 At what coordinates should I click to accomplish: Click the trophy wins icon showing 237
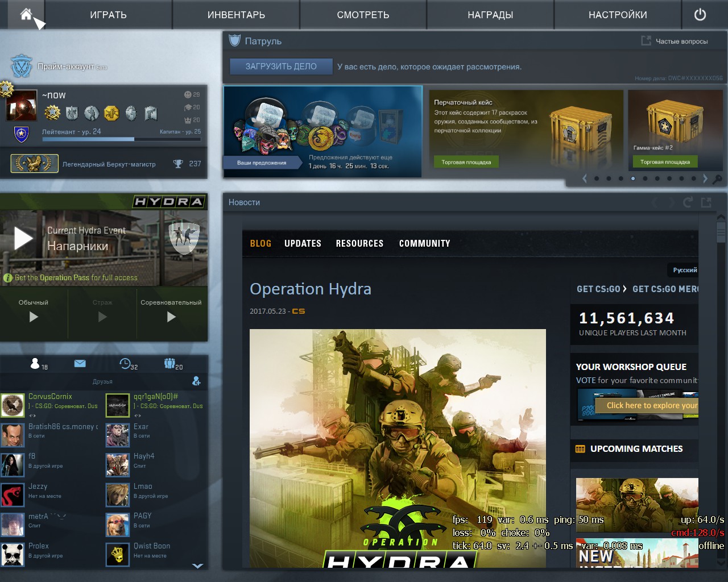(178, 164)
